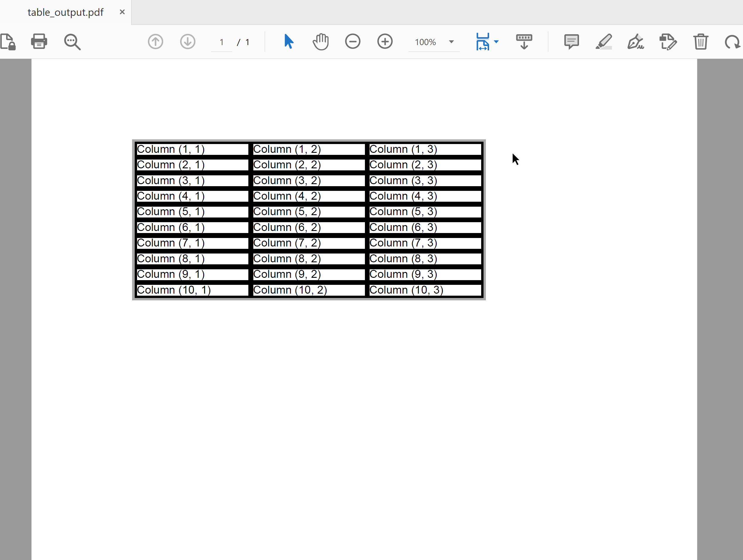This screenshot has width=743, height=560.
Task: Open the Edit PDF tool
Action: [x=668, y=42]
